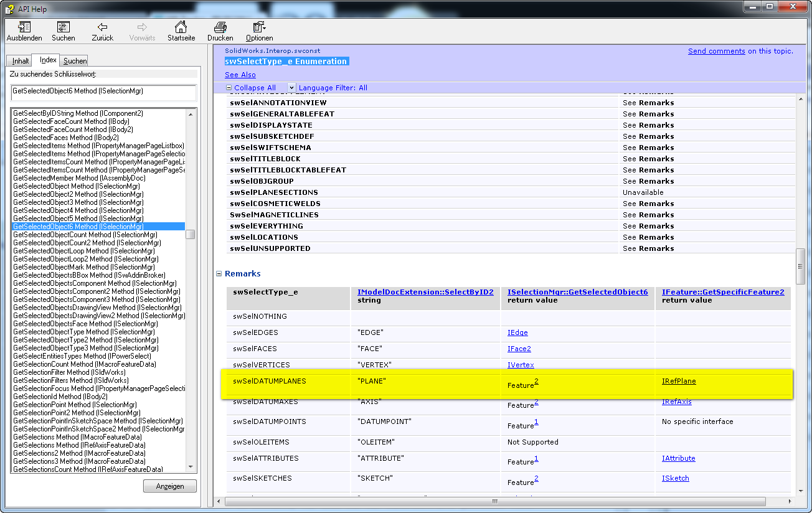
Task: Collapse the Remarks section
Action: (219, 274)
